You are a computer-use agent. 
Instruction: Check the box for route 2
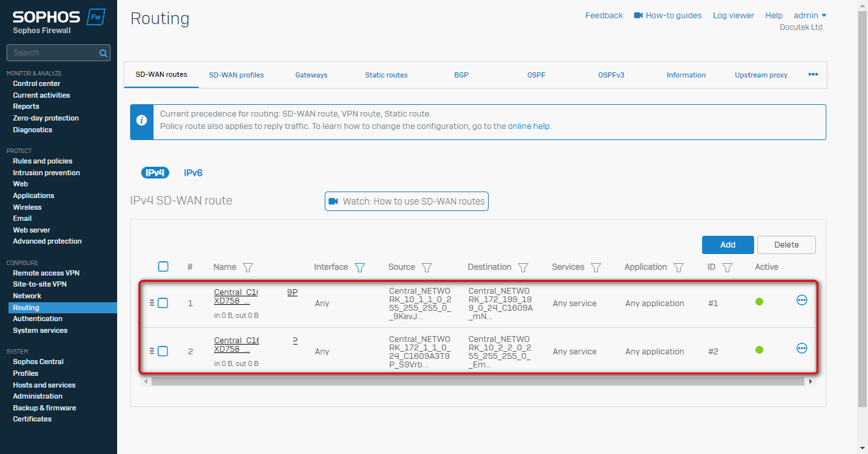[x=163, y=351]
